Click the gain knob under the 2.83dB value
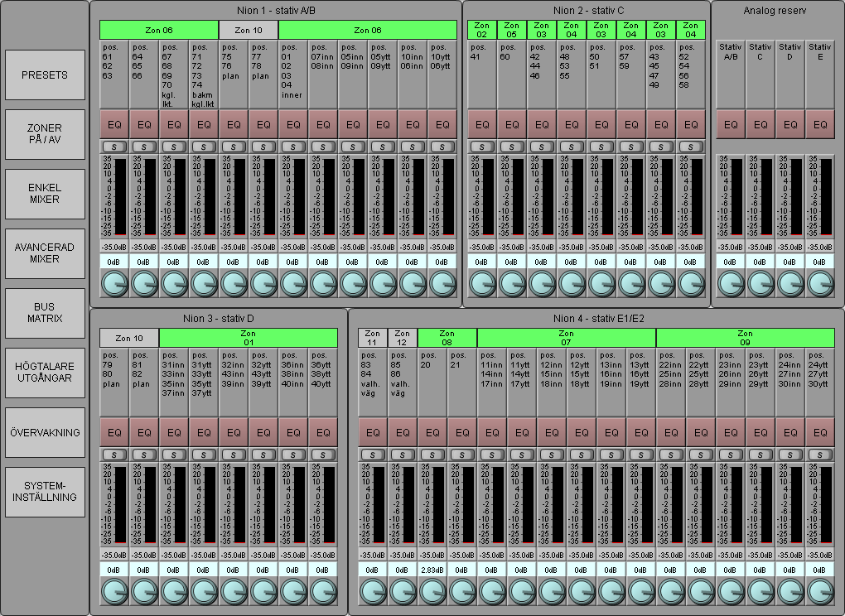The image size is (845, 616). (432, 591)
